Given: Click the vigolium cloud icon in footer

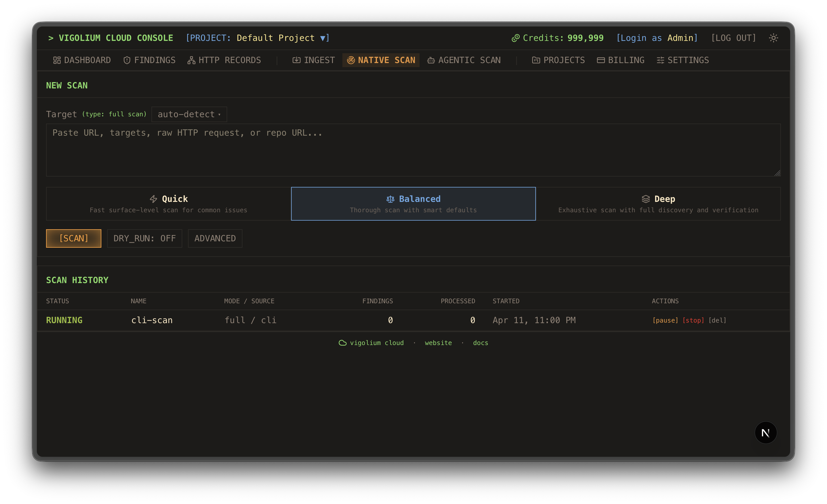Looking at the screenshot, I should pos(342,343).
